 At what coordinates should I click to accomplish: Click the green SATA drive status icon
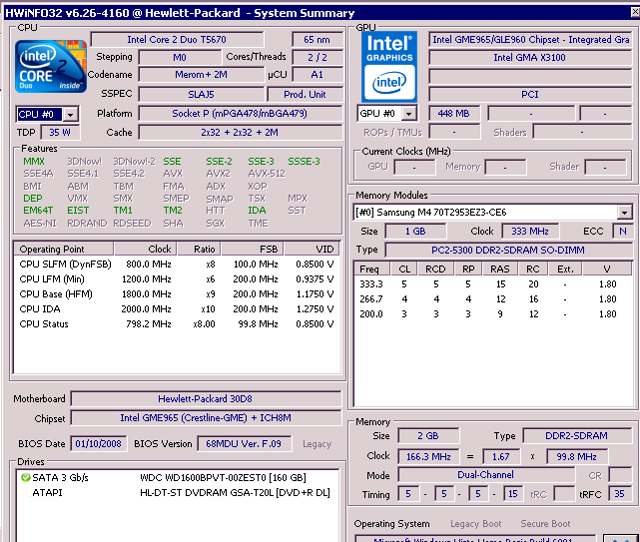click(25, 477)
